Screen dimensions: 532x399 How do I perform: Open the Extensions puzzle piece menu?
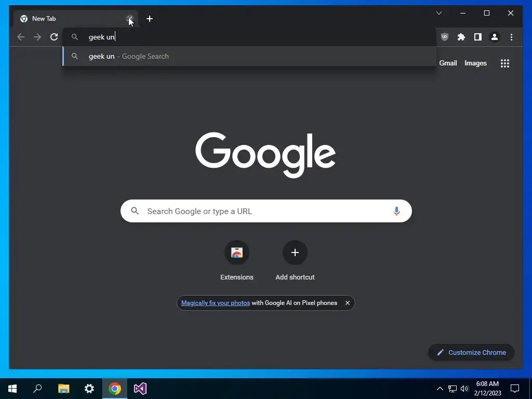[461, 37]
